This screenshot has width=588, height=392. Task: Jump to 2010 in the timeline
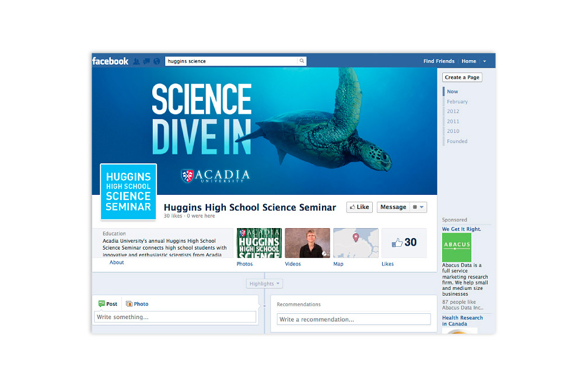click(453, 131)
